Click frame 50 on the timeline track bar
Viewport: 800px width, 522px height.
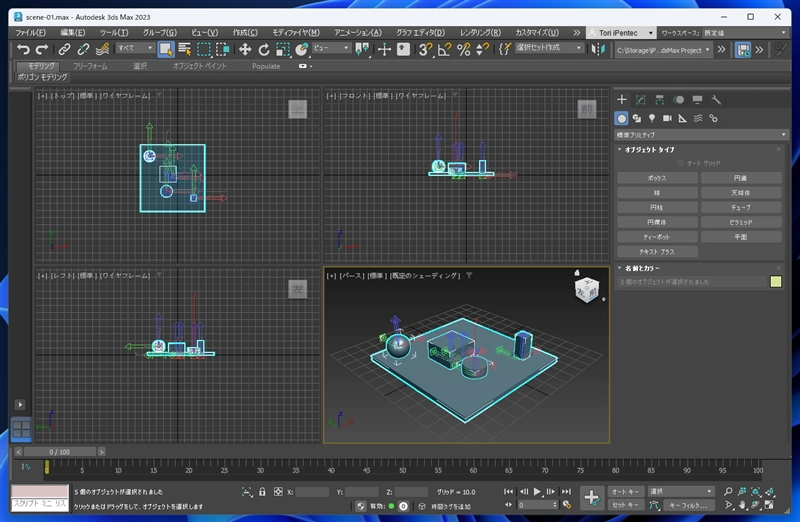click(403, 468)
